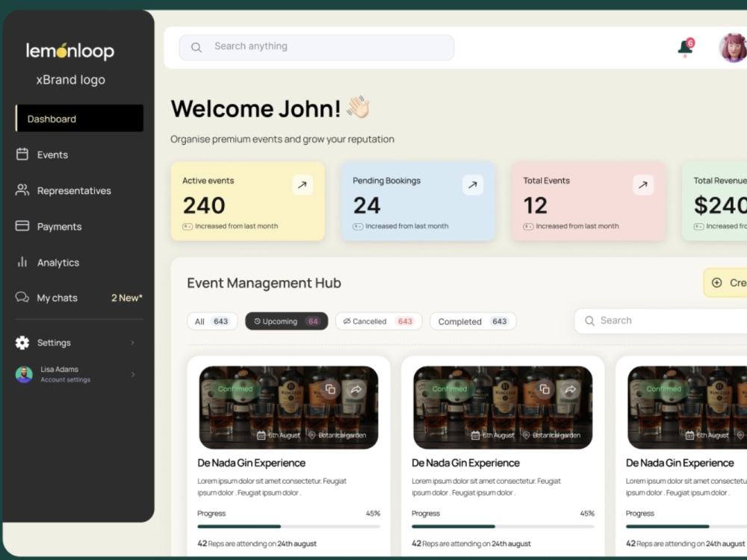Open Active events card arrow icon

tap(303, 184)
